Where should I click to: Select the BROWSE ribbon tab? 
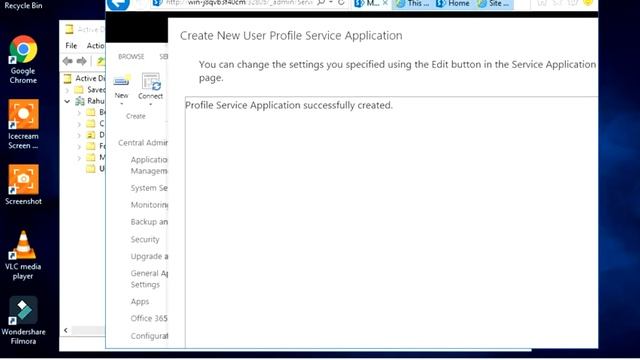131,56
